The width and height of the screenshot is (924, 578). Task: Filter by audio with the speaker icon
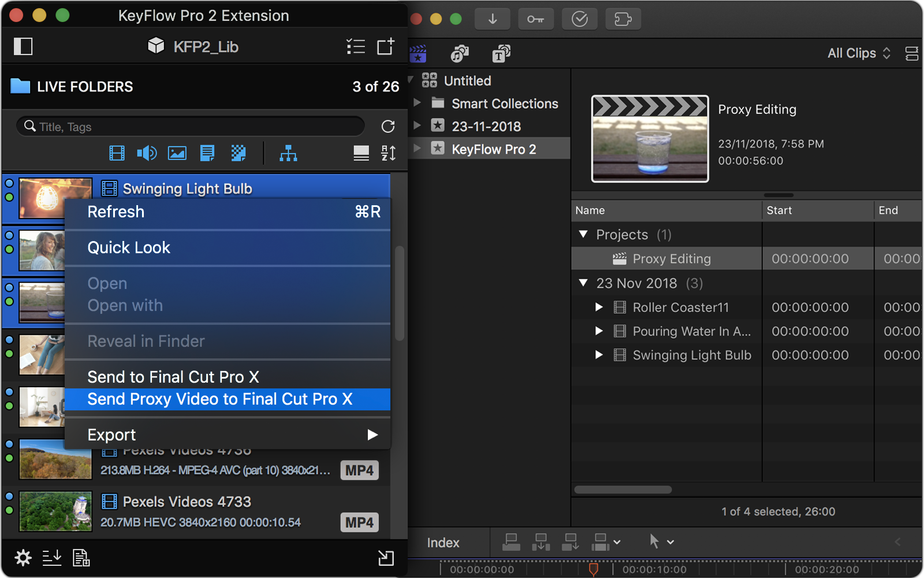[x=147, y=153]
